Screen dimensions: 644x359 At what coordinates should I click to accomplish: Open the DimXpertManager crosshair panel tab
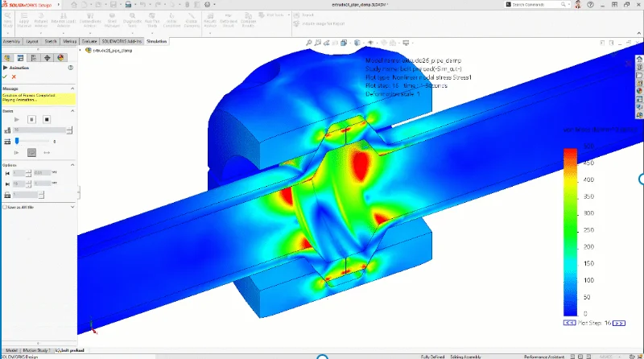pos(47,58)
